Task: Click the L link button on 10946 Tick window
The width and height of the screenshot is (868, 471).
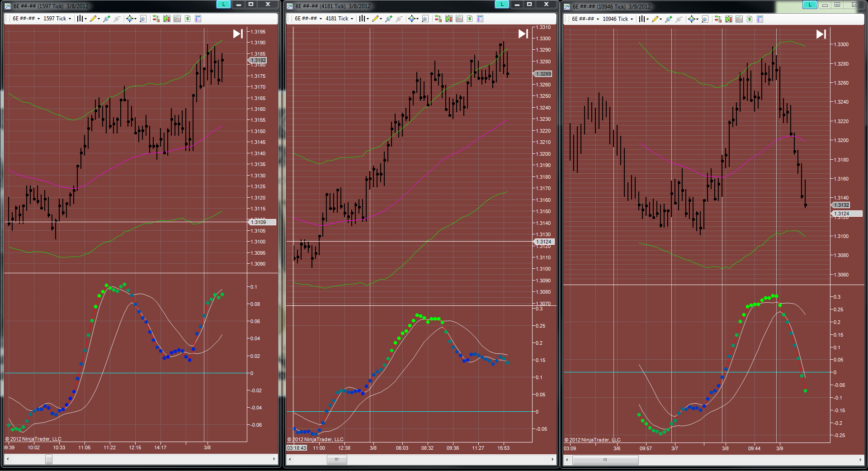Action: [810, 5]
